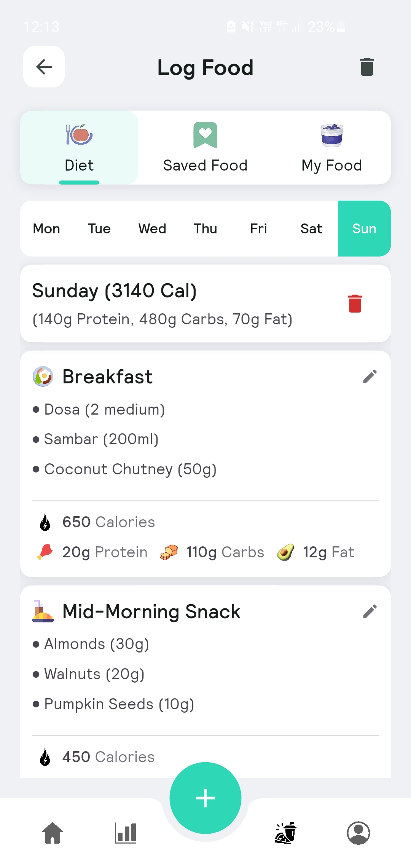Tap the back arrow button
Viewport: 411px width, 868px height.
pyautogui.click(x=44, y=67)
